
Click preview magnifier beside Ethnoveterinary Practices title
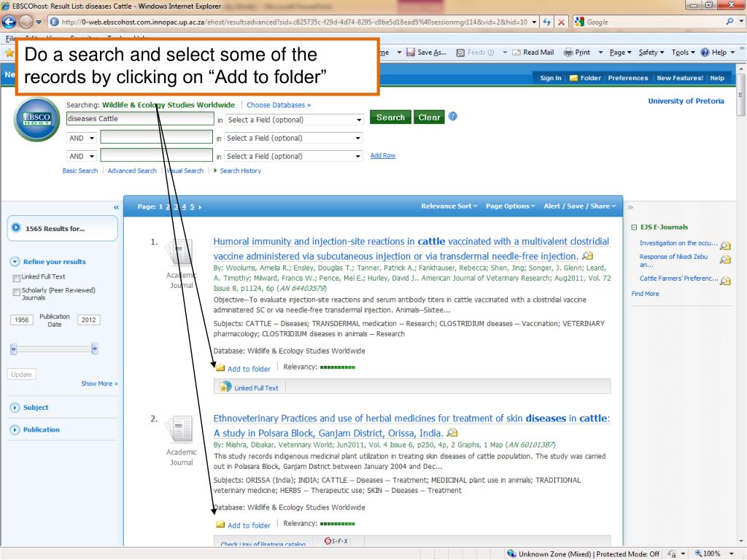click(x=452, y=433)
